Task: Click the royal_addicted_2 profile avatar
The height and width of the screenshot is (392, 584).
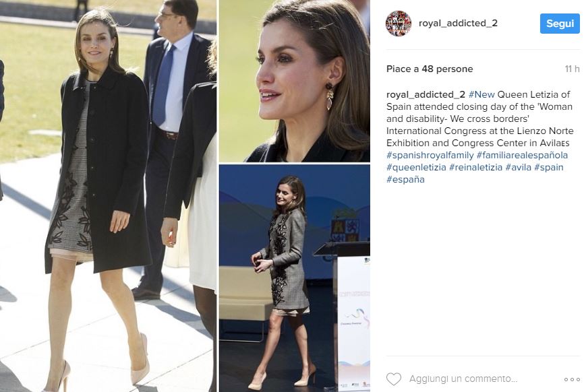Action: click(398, 24)
